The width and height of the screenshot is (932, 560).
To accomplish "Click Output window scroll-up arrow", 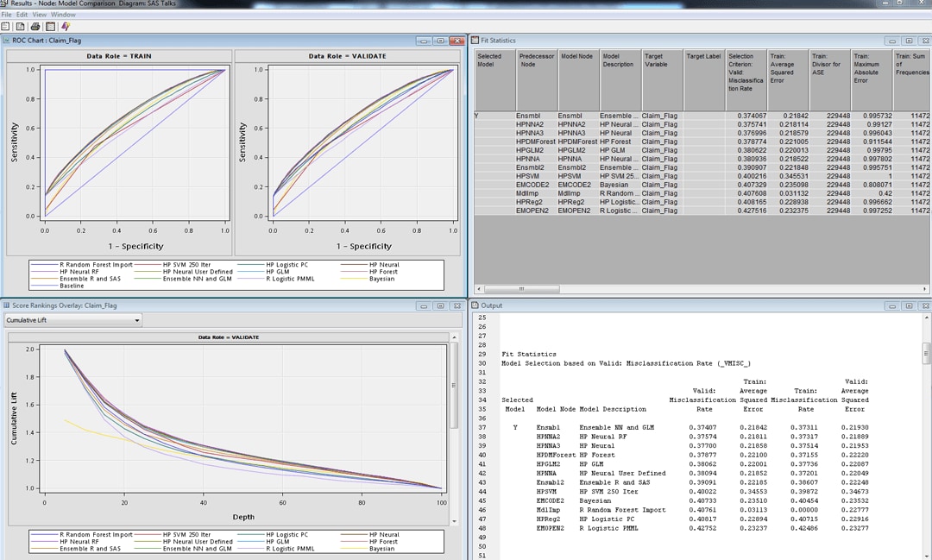I will coord(926,318).
